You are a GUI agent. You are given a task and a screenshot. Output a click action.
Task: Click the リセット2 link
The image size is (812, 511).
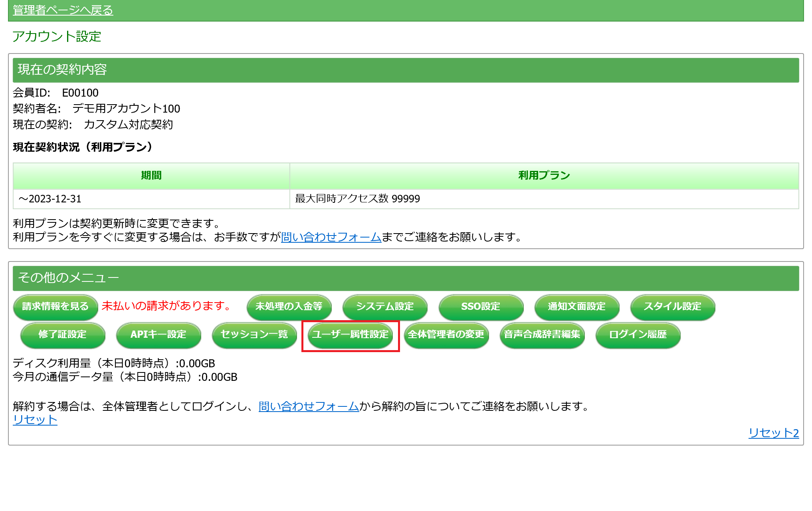pos(774,433)
